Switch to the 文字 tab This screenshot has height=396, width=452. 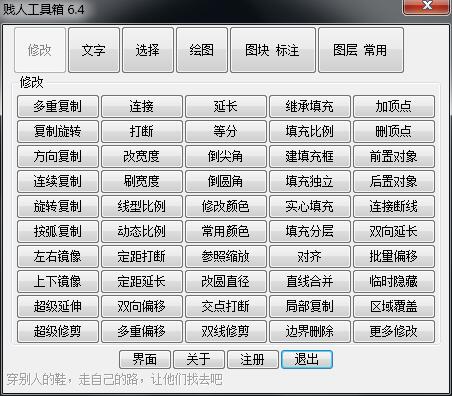[x=94, y=50]
